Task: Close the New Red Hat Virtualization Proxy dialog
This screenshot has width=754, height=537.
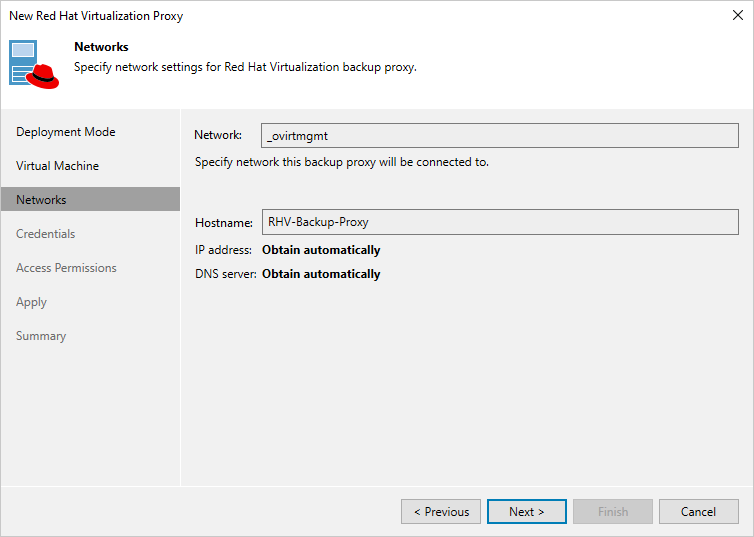Action: coord(736,16)
